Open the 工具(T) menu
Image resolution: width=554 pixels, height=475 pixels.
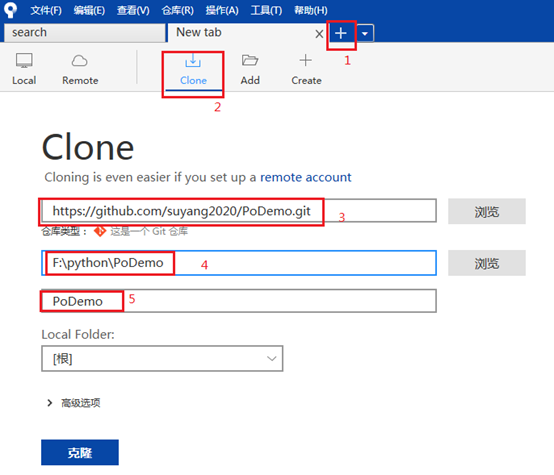(266, 10)
